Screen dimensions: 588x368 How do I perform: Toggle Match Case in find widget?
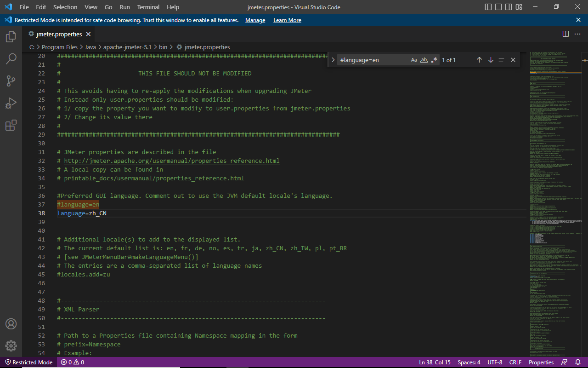(x=414, y=60)
